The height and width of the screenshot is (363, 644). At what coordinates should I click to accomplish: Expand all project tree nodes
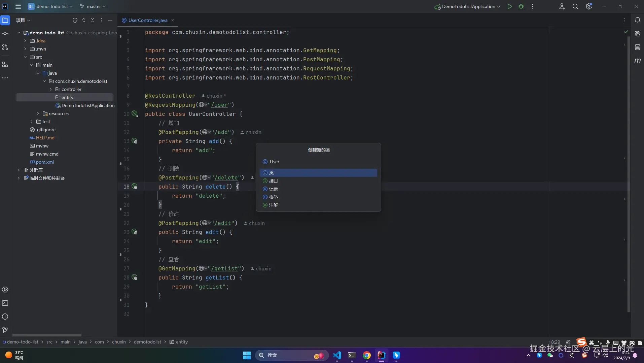point(84,20)
